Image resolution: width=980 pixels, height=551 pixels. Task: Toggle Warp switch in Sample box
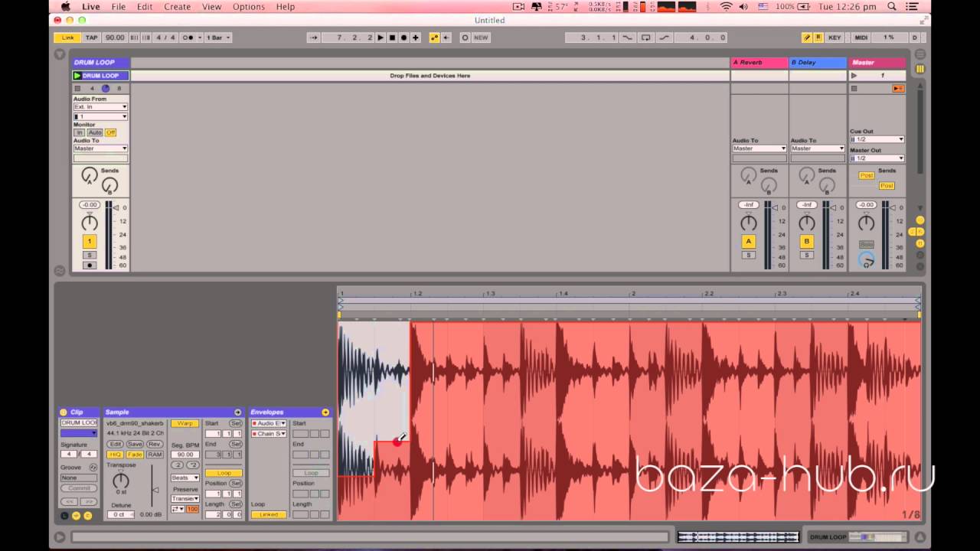[x=185, y=423]
